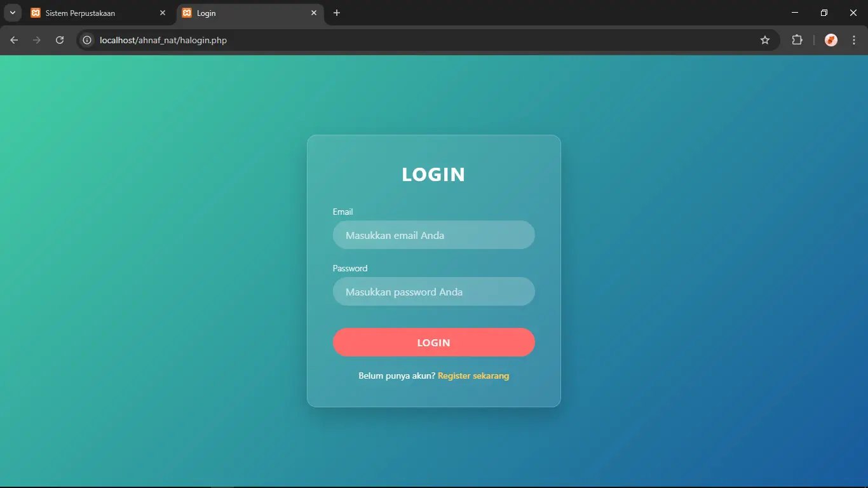Click the Password label text
Screen dimensions: 868x488
[350, 268]
